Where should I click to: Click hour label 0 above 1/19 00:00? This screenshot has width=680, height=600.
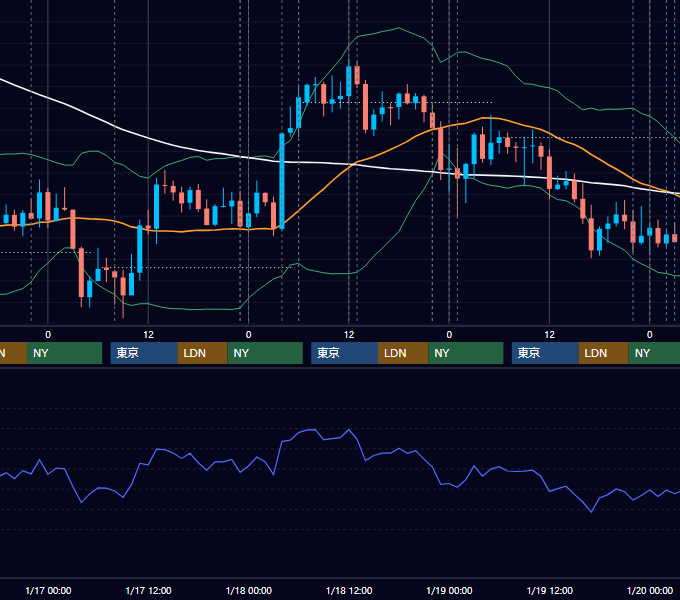click(449, 335)
